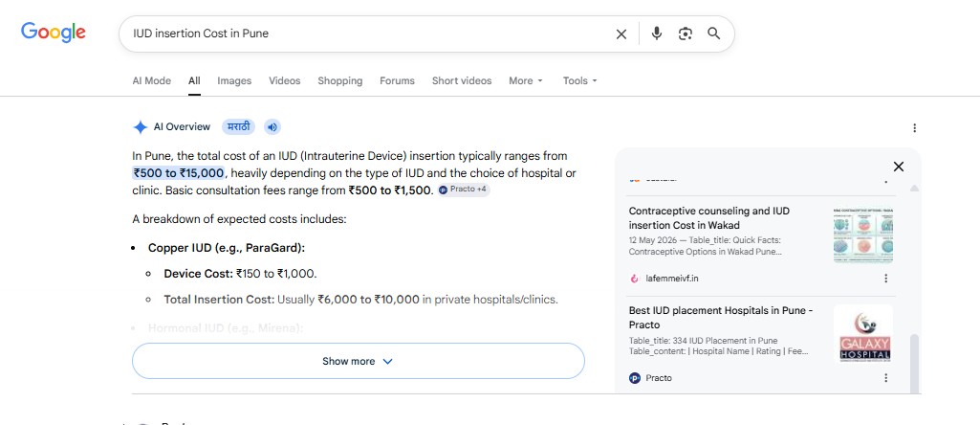980x425 pixels.
Task: Close the sources side panel
Action: 898,167
